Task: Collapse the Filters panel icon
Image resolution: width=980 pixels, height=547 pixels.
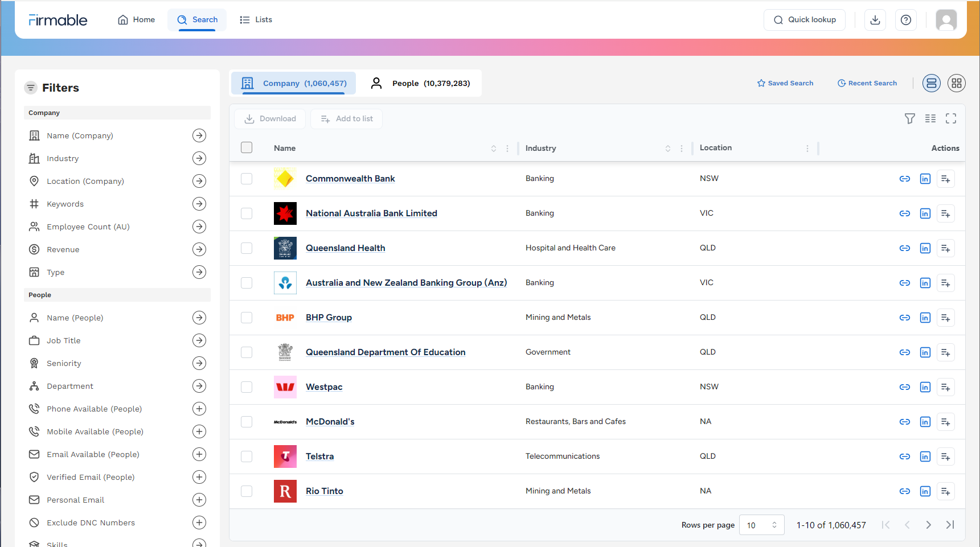Action: point(31,88)
